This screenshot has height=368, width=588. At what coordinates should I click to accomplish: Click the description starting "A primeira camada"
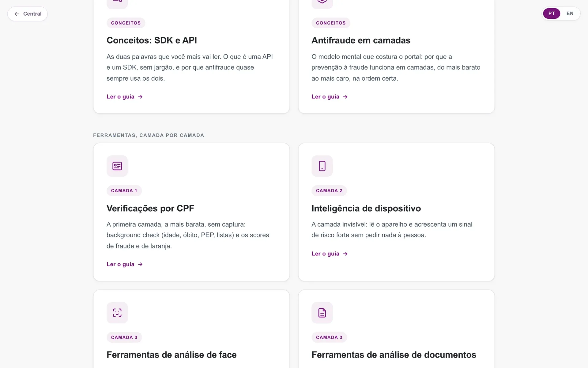pos(188,235)
